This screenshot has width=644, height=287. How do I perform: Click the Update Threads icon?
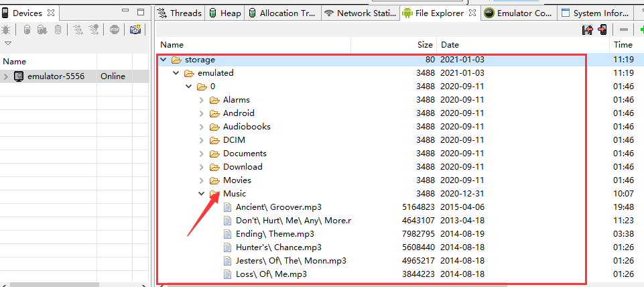point(78,30)
